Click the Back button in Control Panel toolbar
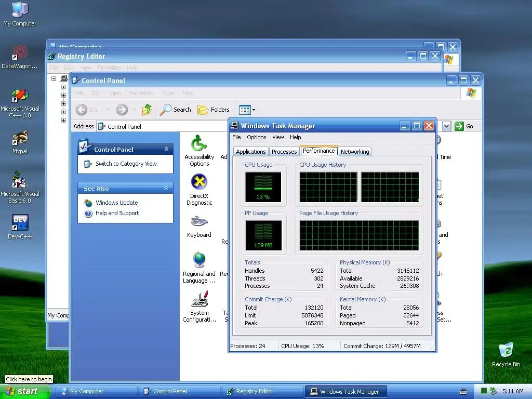532x399 pixels. pyautogui.click(x=88, y=110)
